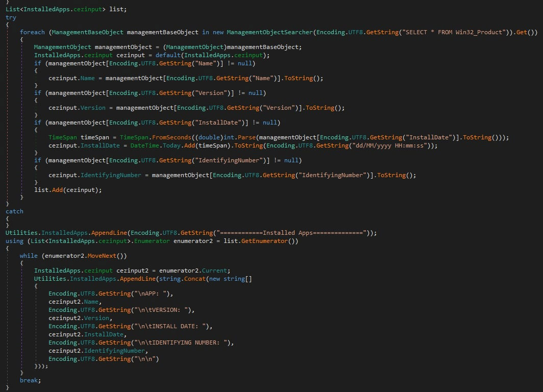Click the "\n\n" string literal

pyautogui.click(x=145, y=359)
